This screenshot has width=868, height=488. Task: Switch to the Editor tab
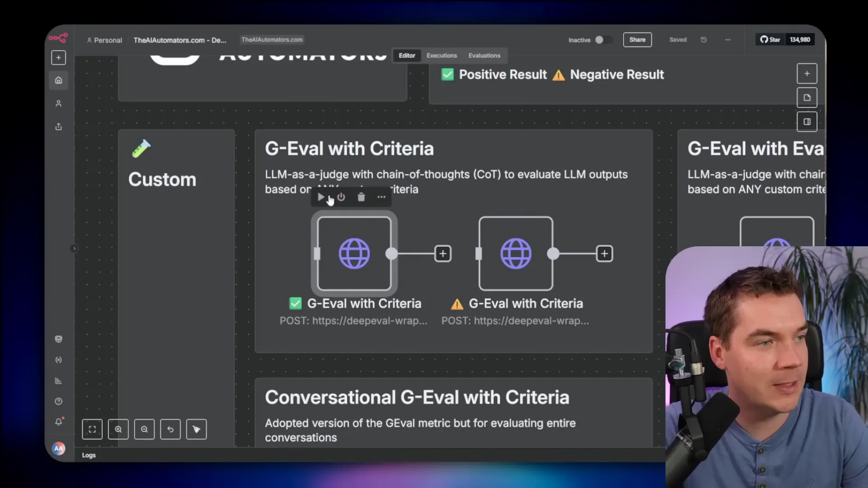click(x=407, y=56)
